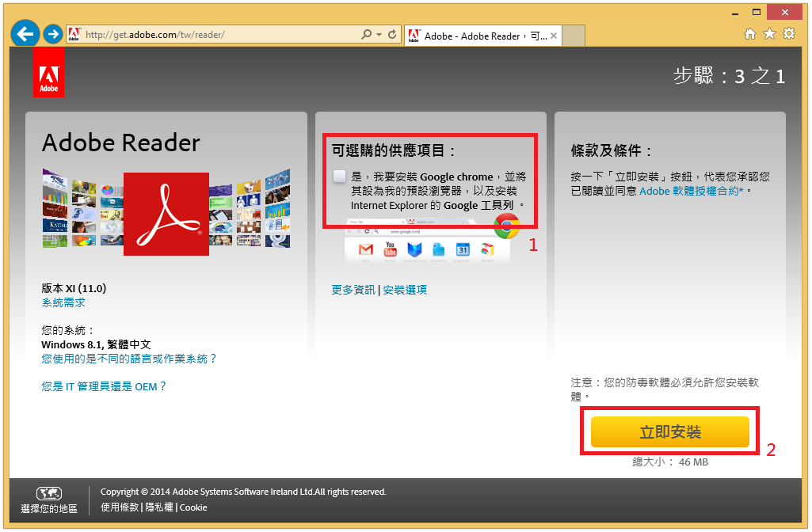Open the Cookie footer link
Viewport: 812px width, 532px height.
click(x=193, y=507)
